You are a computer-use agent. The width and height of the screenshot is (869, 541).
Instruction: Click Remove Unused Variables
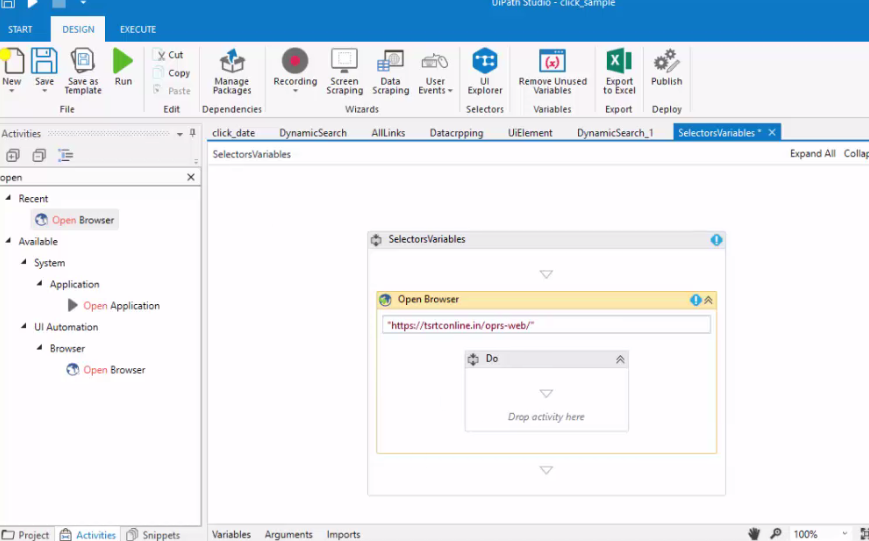coord(552,71)
